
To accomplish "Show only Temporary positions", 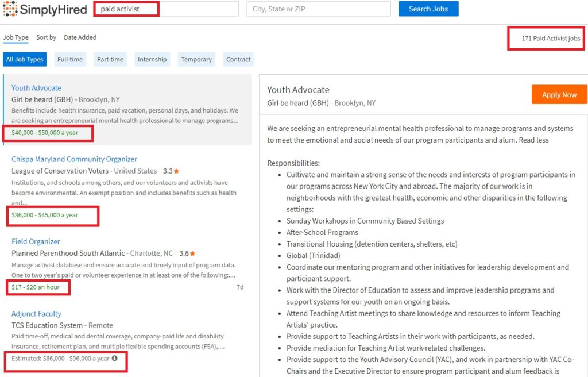I will point(196,60).
